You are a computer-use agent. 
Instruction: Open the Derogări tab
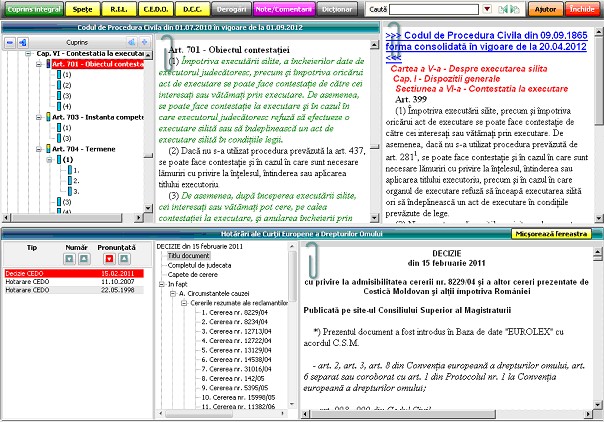click(231, 9)
